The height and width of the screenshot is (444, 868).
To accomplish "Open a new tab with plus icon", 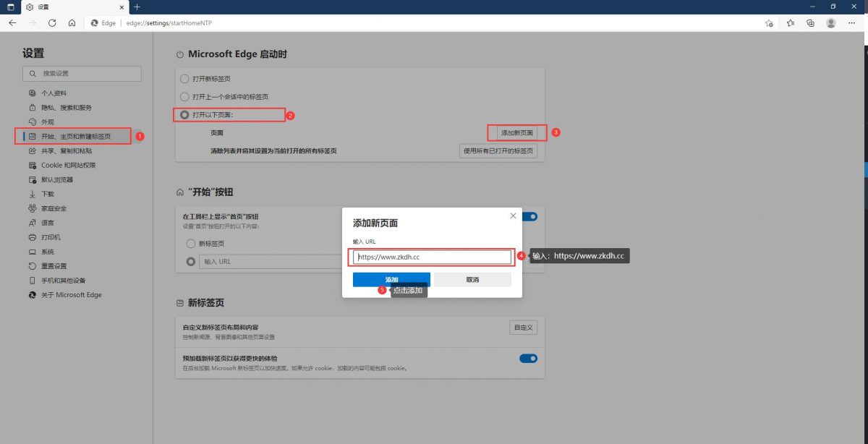I will (137, 7).
